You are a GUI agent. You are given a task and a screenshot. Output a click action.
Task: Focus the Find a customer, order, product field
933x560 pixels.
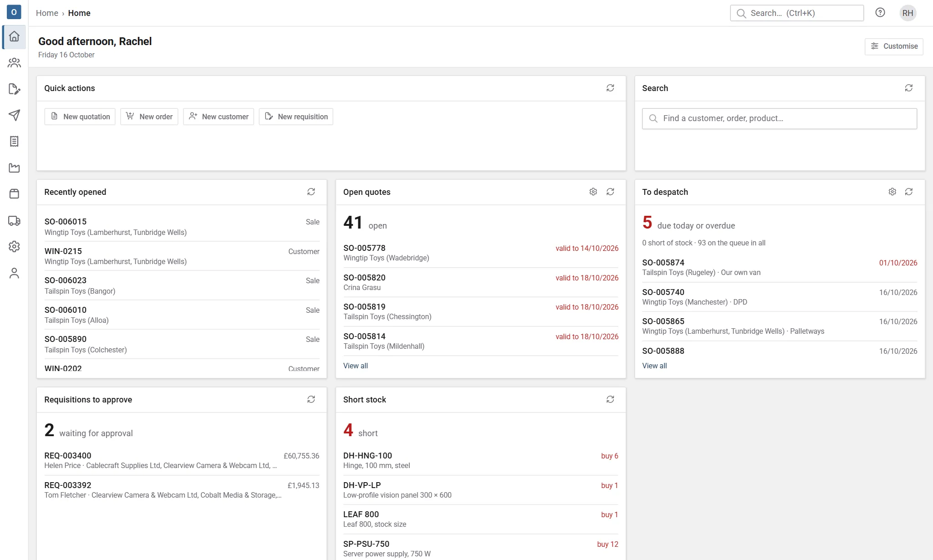point(780,118)
